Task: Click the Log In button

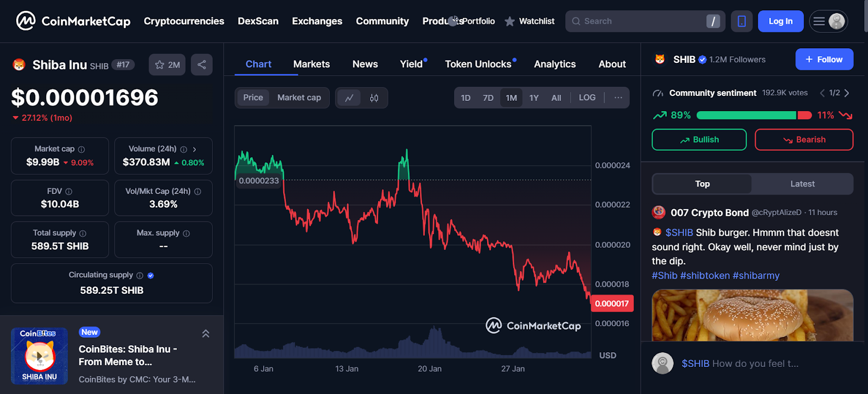Action: pos(780,21)
